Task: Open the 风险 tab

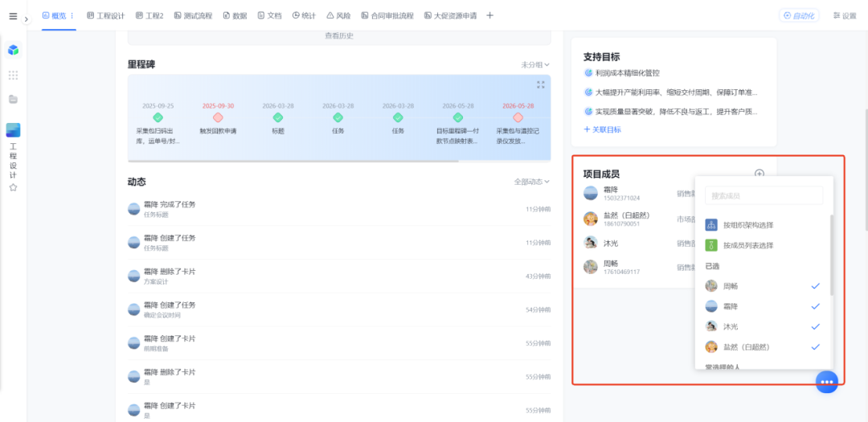Action: (338, 15)
